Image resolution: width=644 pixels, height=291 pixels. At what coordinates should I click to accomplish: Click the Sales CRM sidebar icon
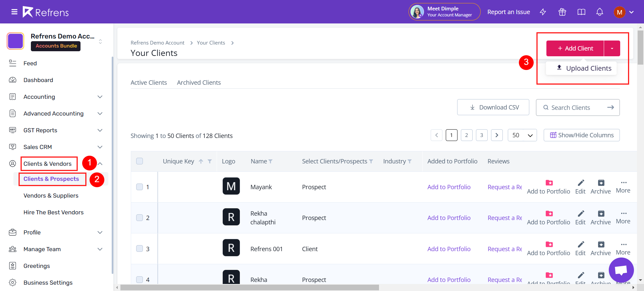pyautogui.click(x=13, y=147)
